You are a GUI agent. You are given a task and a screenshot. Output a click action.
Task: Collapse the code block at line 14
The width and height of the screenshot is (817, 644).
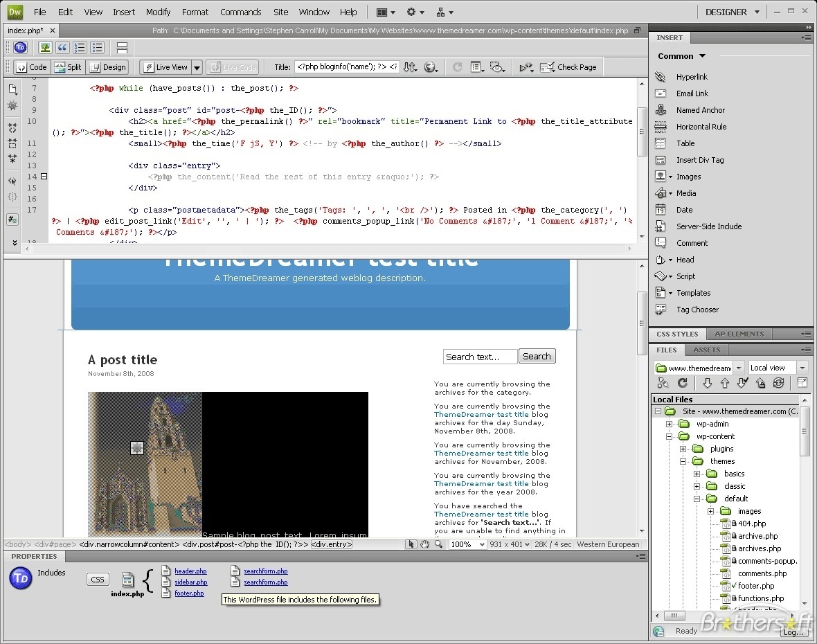[x=43, y=177]
